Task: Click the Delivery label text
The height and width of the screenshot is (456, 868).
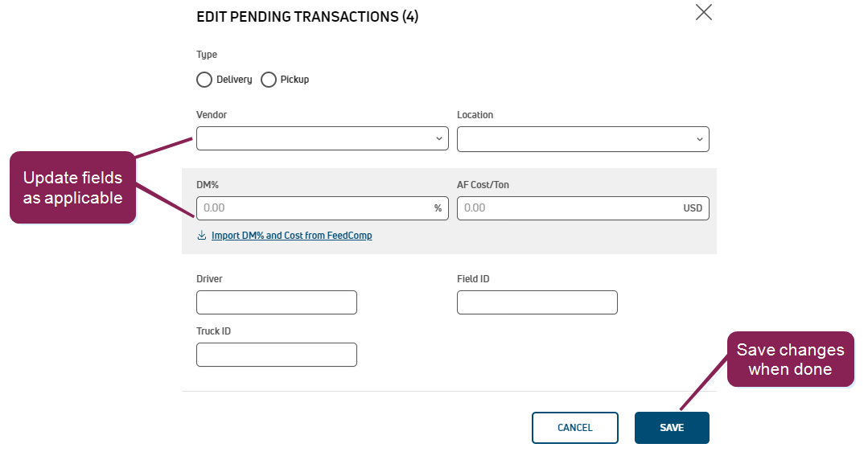Action: pyautogui.click(x=234, y=80)
